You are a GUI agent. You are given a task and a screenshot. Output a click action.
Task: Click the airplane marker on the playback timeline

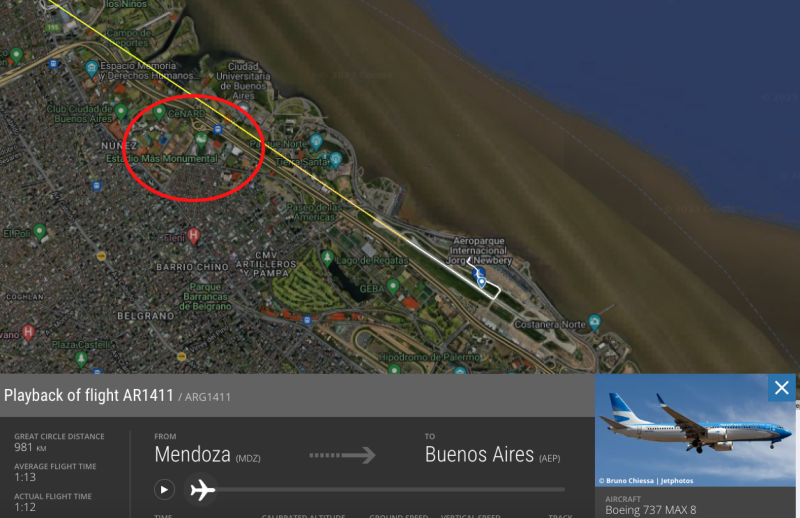point(203,490)
